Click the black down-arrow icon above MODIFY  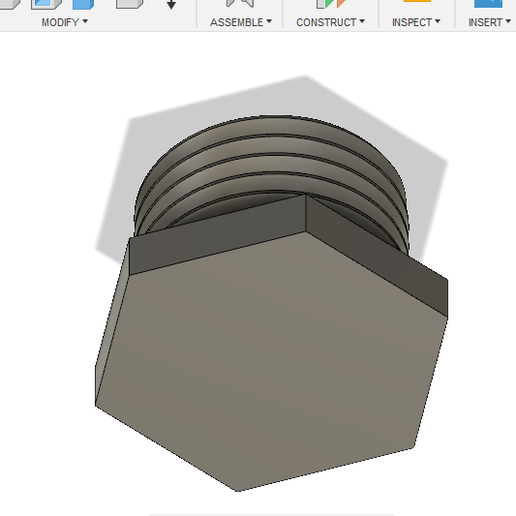(171, 5)
